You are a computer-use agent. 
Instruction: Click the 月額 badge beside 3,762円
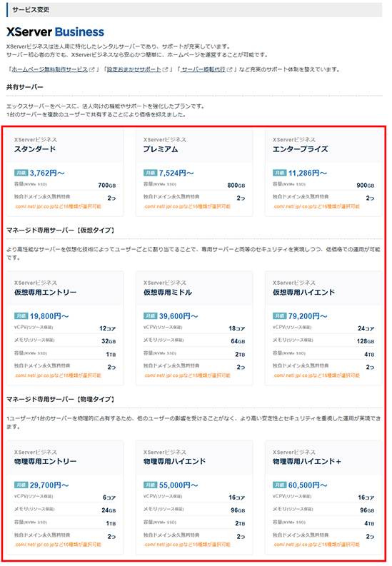(21, 173)
